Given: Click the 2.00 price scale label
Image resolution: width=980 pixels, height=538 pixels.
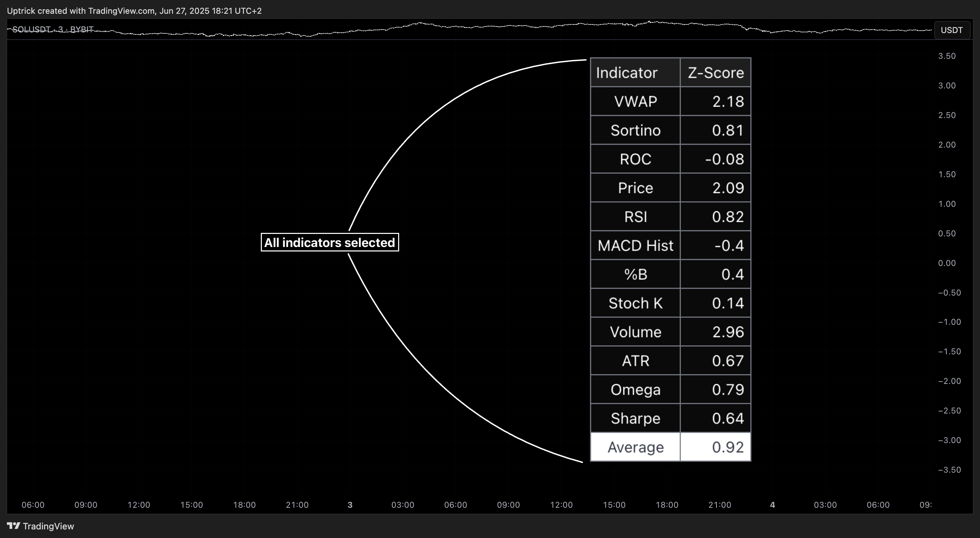Looking at the screenshot, I should [947, 144].
